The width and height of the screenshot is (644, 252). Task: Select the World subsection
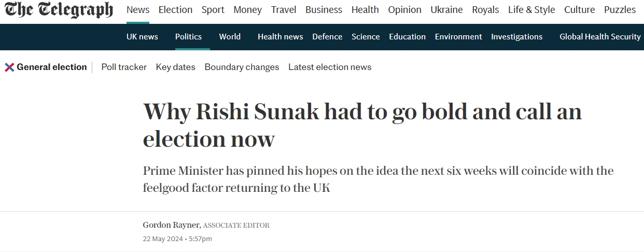pyautogui.click(x=230, y=36)
